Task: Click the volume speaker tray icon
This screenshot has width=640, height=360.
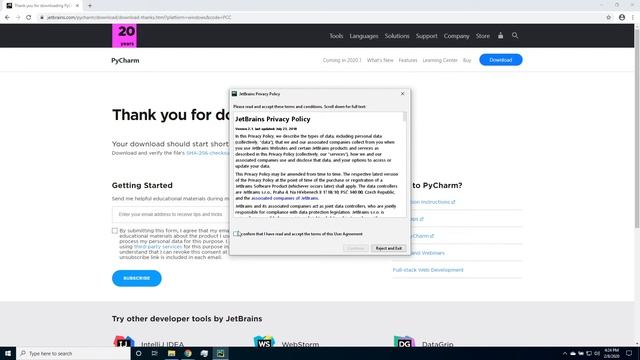Action: tap(597, 353)
